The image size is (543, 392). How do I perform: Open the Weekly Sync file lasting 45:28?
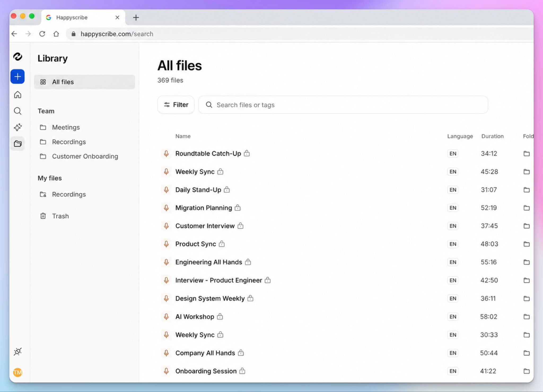[x=195, y=172]
